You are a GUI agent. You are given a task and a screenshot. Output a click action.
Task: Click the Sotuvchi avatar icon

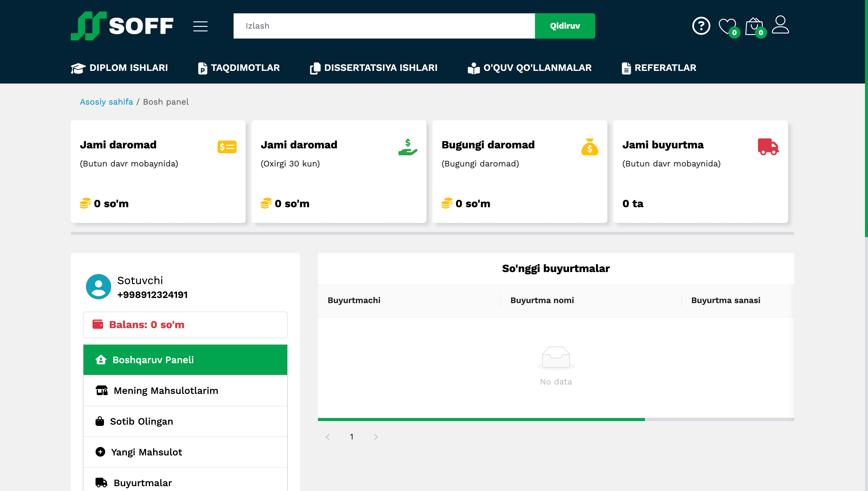click(x=98, y=287)
